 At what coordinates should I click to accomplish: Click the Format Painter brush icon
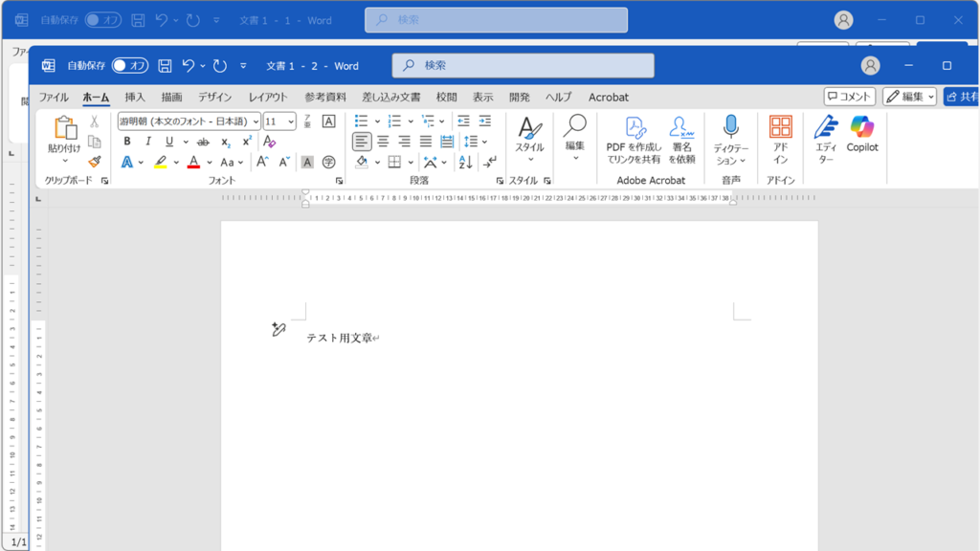[95, 162]
